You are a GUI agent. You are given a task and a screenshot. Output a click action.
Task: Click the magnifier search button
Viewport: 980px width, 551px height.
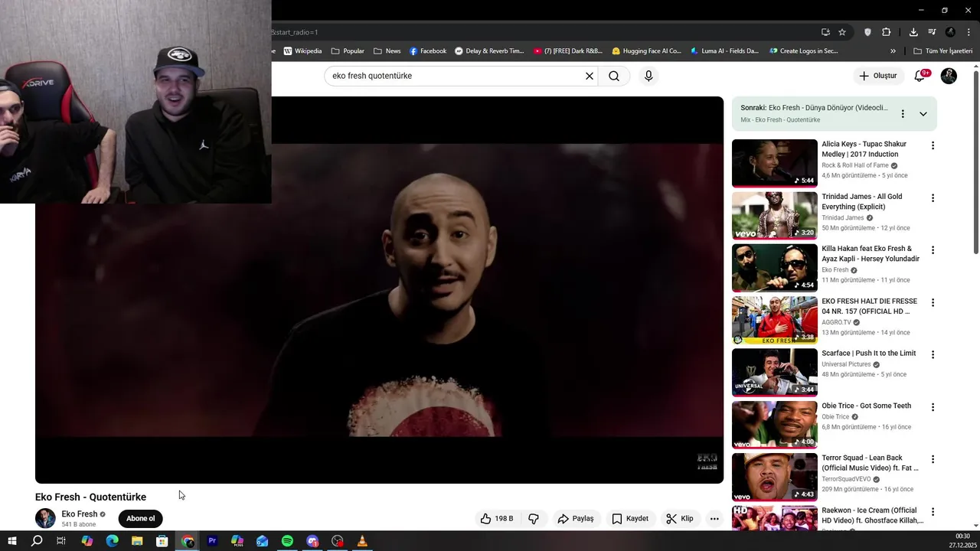(614, 76)
